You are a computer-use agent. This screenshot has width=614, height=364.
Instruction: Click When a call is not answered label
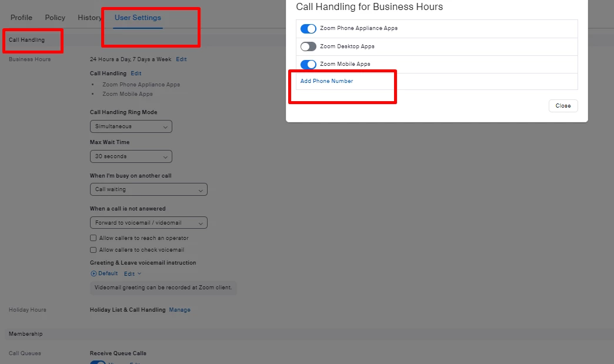[128, 209]
